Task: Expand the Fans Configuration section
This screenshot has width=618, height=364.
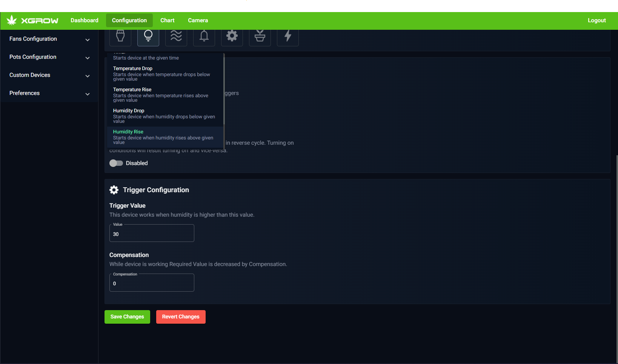Action: (x=49, y=39)
